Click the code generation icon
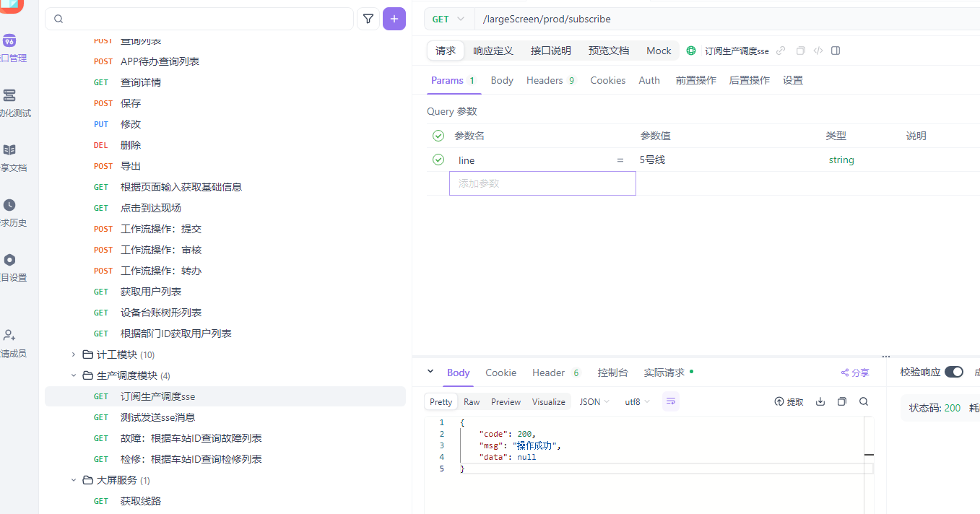980x514 pixels. (x=818, y=51)
